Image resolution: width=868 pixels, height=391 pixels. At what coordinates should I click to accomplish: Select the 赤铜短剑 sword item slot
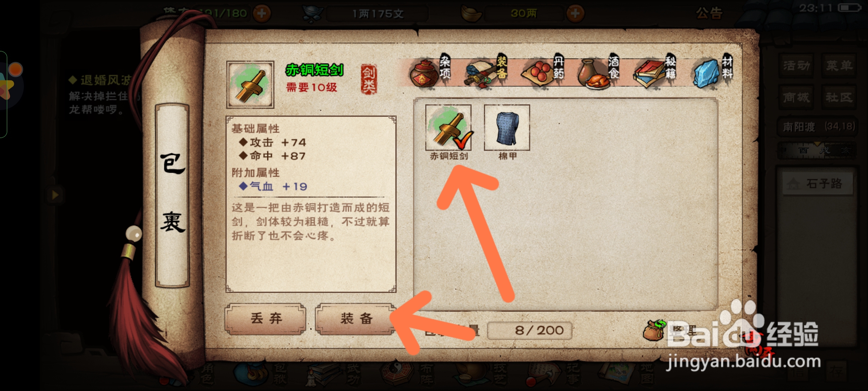tap(448, 127)
